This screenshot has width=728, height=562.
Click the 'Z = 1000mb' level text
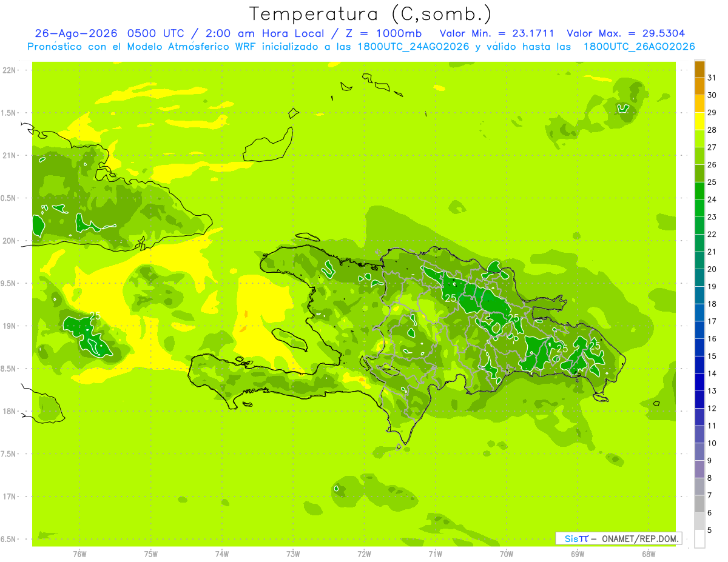click(x=383, y=33)
